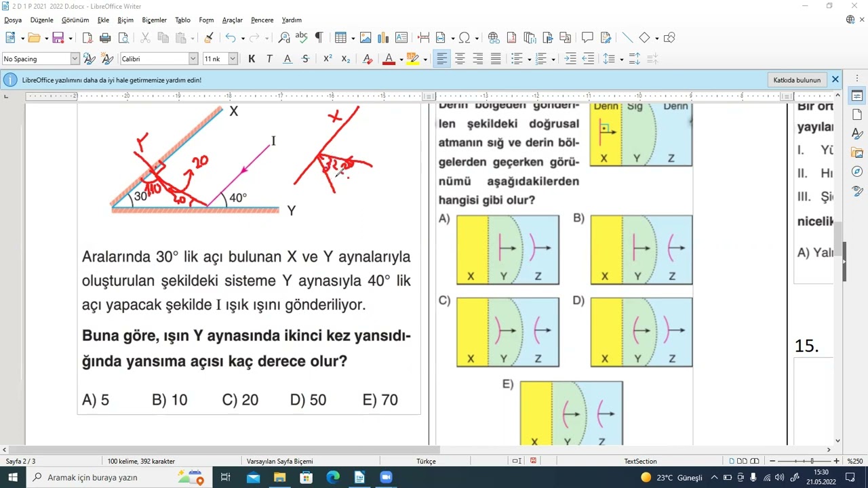
Task: Apply yellow highlighting color
Action: click(413, 59)
